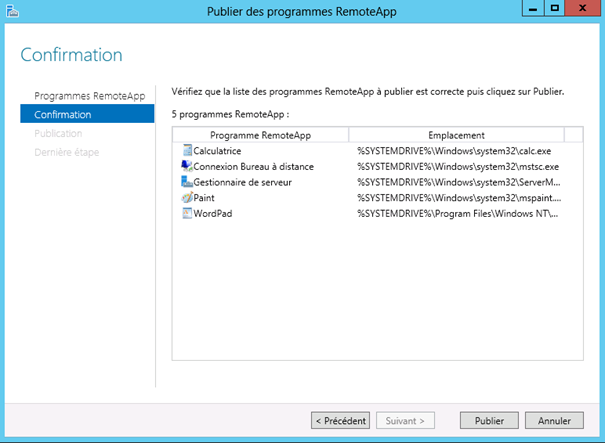Click the calc.exe location path
Screen dimensions: 605x443
[x=455, y=150]
